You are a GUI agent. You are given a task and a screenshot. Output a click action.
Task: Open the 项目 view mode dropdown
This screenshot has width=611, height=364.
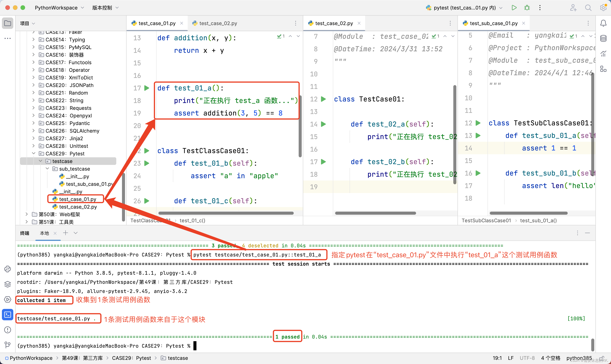28,23
